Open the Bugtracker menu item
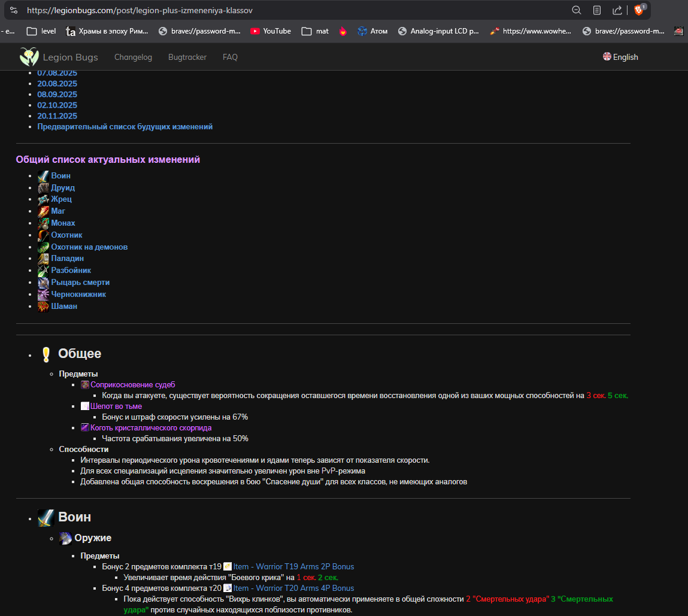 click(x=187, y=57)
